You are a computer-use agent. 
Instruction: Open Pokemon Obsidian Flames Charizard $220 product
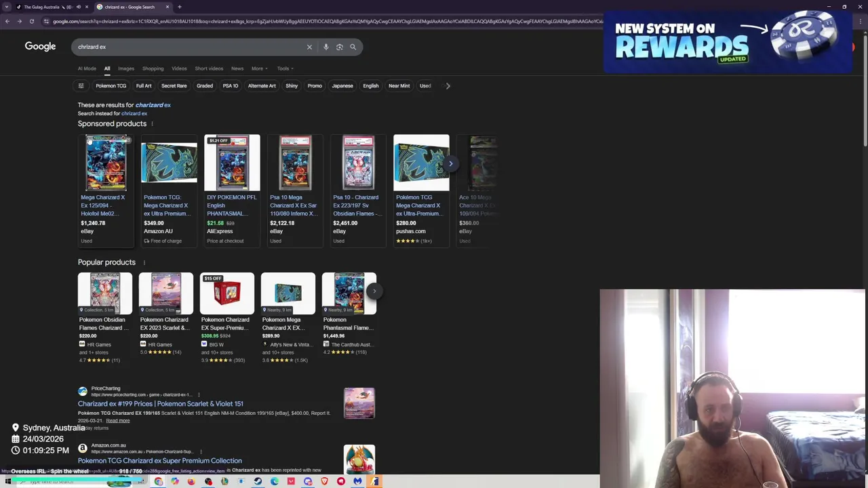coord(105,319)
